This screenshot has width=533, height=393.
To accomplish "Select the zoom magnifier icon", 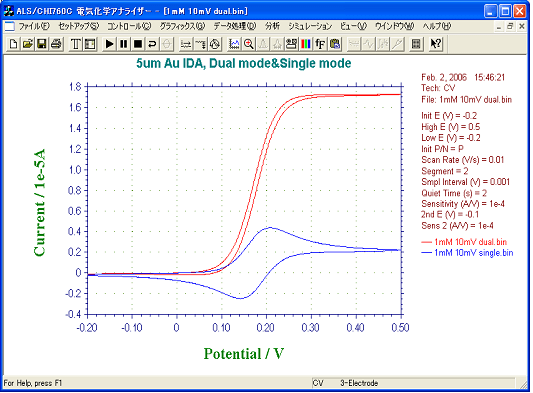I will click(x=249, y=44).
